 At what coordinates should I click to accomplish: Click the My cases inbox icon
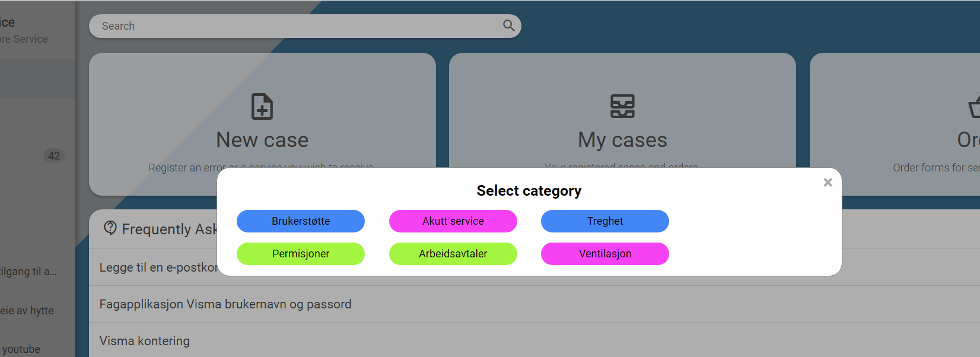coord(622,107)
